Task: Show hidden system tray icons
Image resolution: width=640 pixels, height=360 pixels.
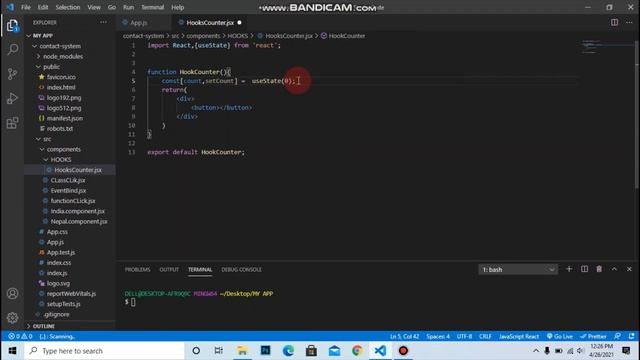Action: coord(536,351)
